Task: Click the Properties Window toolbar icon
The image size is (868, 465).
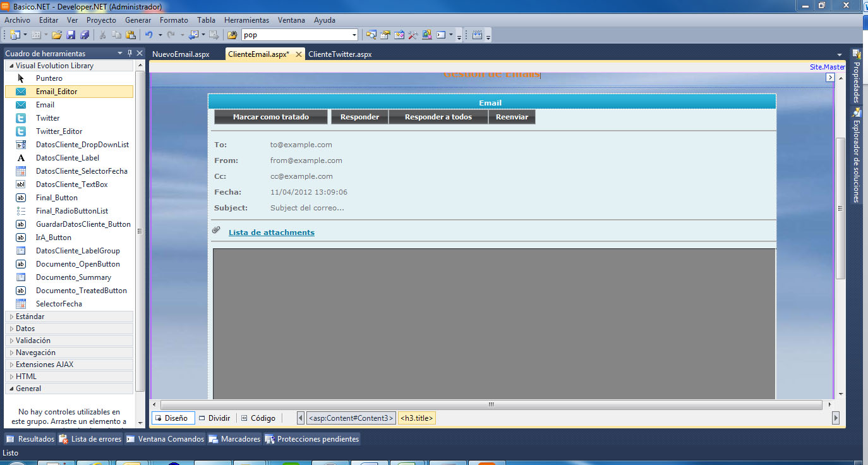Action: tap(385, 35)
